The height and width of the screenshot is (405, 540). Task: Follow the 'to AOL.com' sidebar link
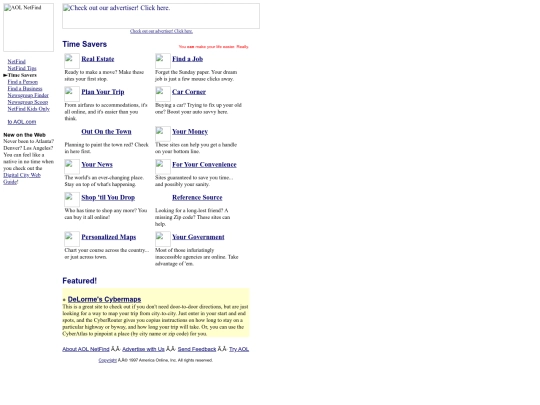point(22,122)
